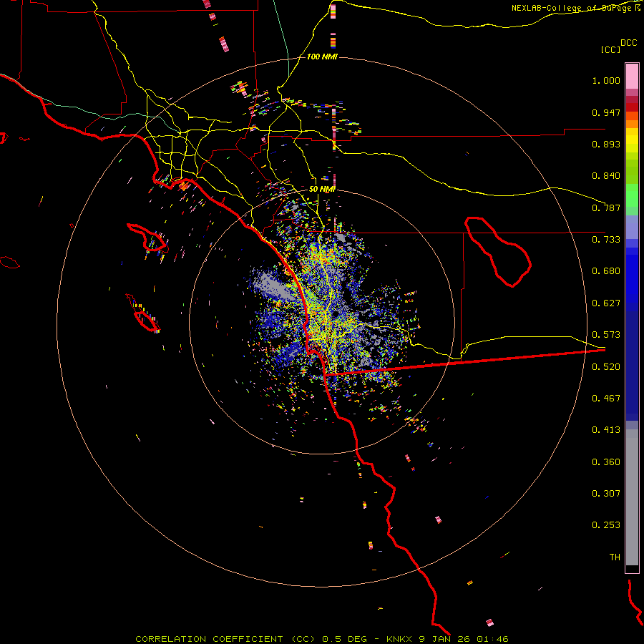644x644 pixels.
Task: Click the 0.413 color scale value
Action: pos(606,430)
